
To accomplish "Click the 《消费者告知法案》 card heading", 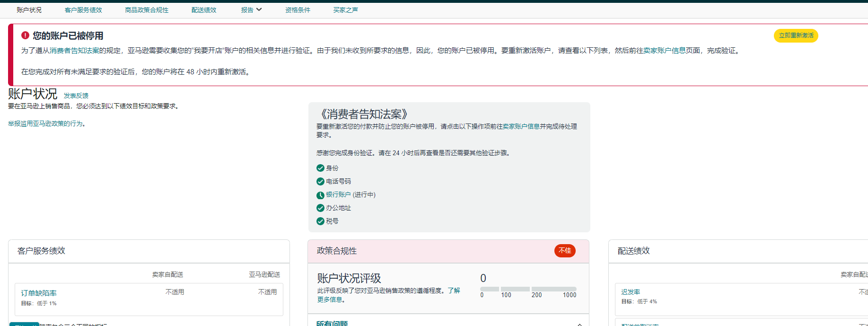I will click(x=363, y=114).
